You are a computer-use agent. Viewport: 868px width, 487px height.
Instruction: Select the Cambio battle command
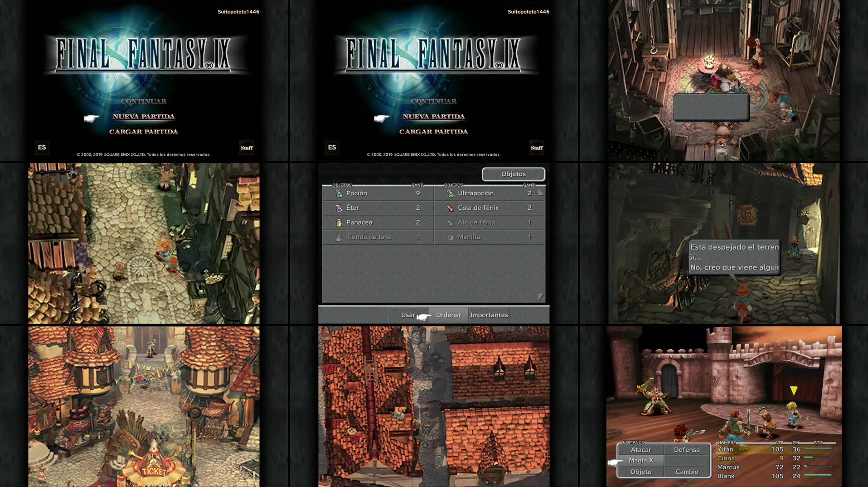coord(687,472)
